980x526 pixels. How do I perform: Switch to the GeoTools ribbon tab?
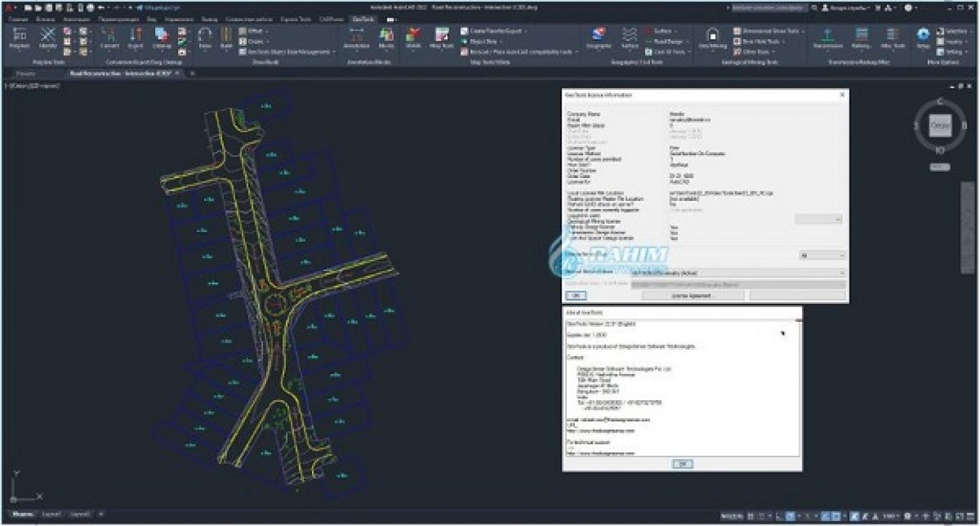pos(363,19)
